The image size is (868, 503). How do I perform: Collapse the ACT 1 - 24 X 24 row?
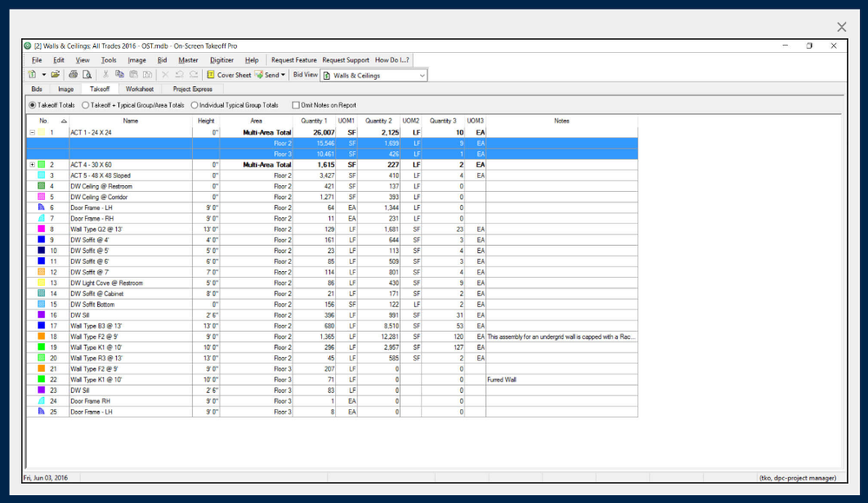tap(33, 132)
